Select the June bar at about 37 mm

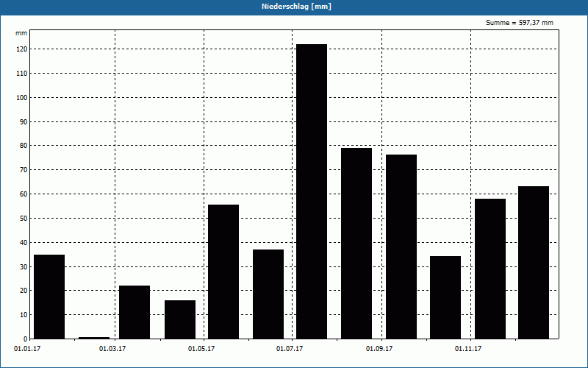(268, 294)
